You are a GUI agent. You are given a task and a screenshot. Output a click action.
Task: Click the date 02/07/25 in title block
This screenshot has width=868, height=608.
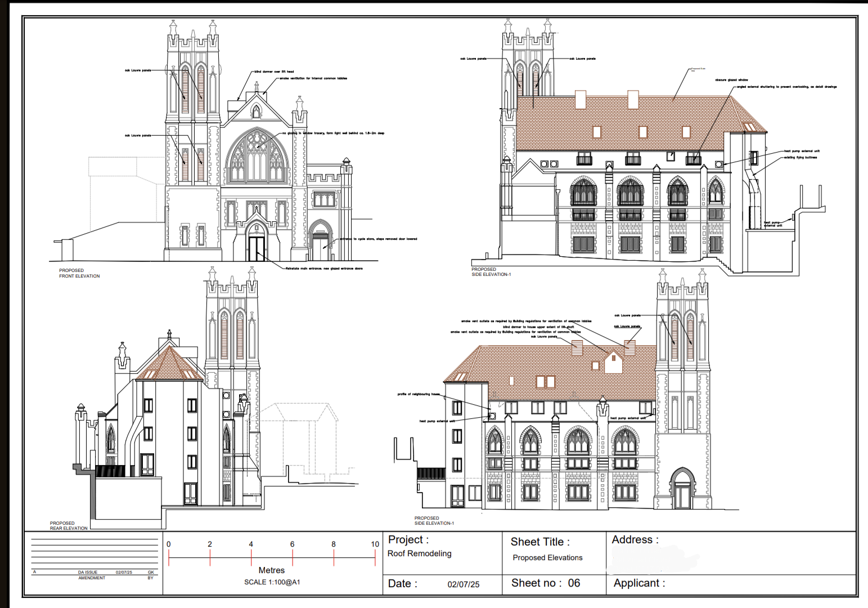coord(464,584)
